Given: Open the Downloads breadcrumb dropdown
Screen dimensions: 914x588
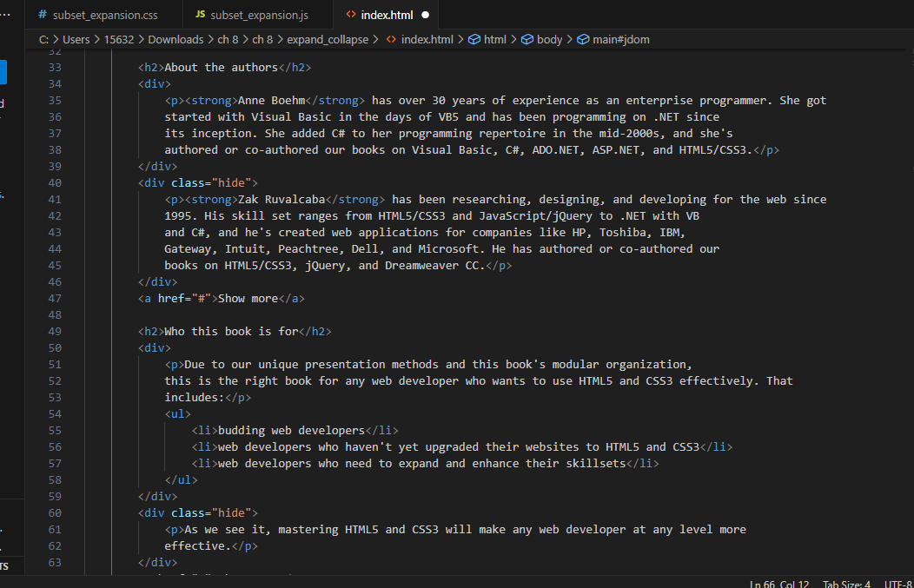Looking at the screenshot, I should [x=174, y=39].
